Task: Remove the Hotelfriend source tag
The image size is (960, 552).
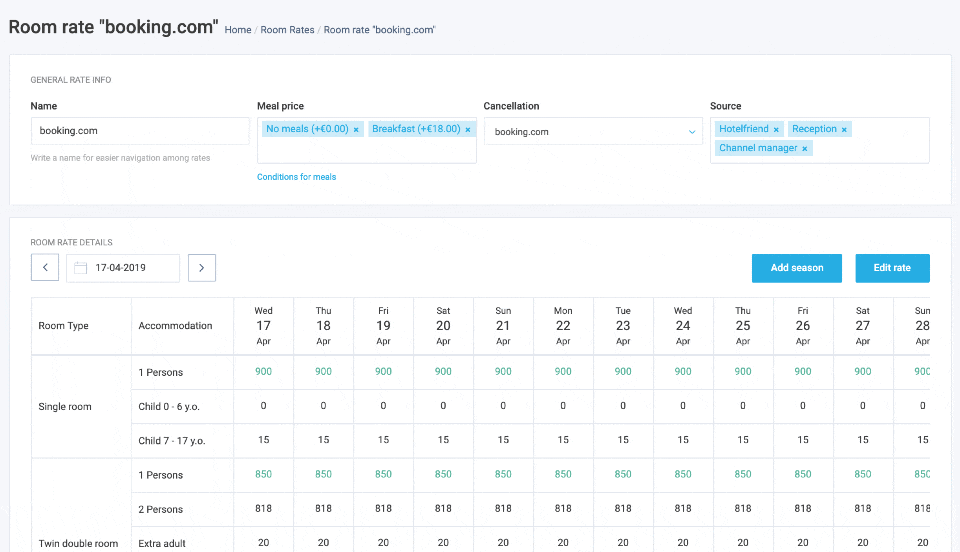Action: [x=776, y=130]
